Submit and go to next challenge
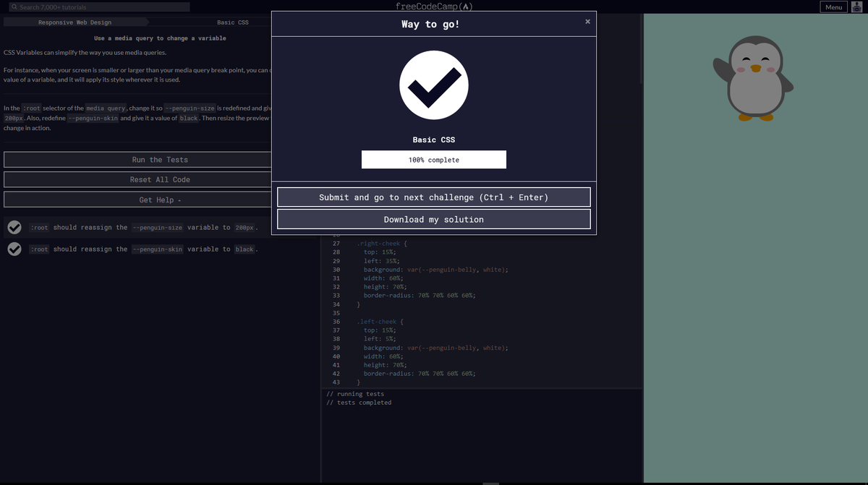Screen dimensions: 868x485 pyautogui.click(x=434, y=197)
